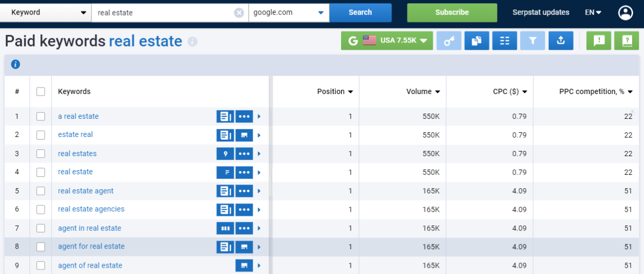
Task: Click the blue info icon in the banner strip
Action: (x=16, y=65)
